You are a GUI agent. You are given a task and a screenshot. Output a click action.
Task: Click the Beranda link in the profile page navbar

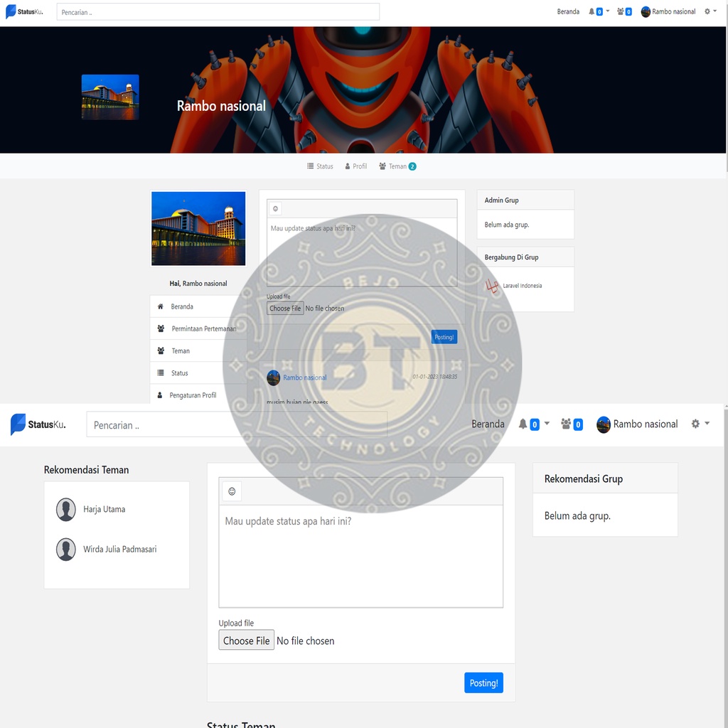pos(568,11)
